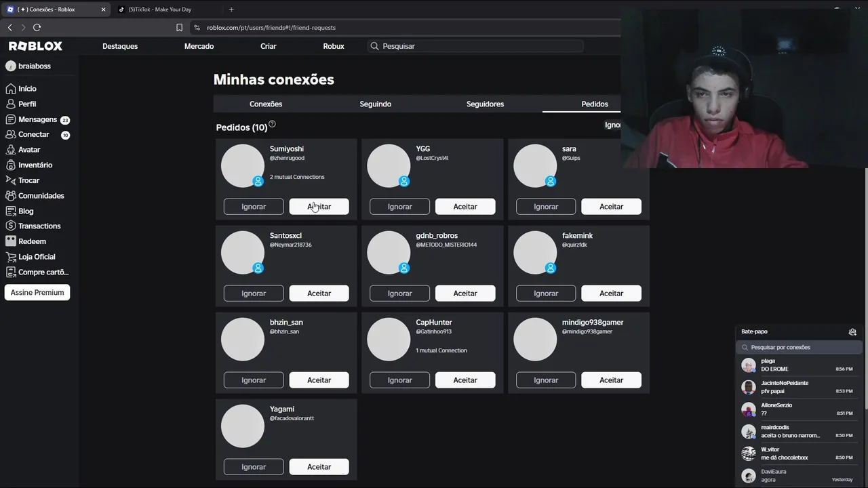Open the Destaques menu
Image resolution: width=868 pixels, height=488 pixels.
point(120,46)
